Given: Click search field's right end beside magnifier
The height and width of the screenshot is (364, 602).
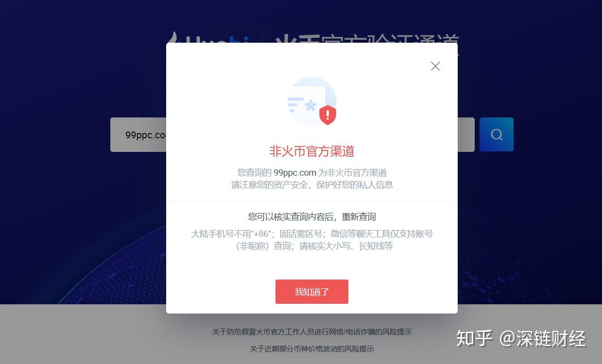Looking at the screenshot, I should 466,134.
